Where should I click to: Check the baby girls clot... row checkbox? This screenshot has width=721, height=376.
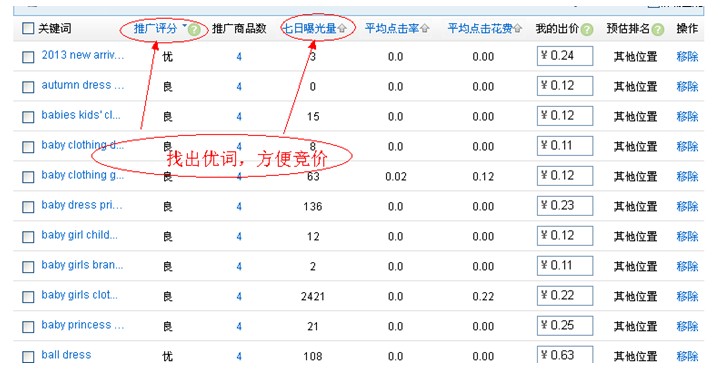point(28,296)
